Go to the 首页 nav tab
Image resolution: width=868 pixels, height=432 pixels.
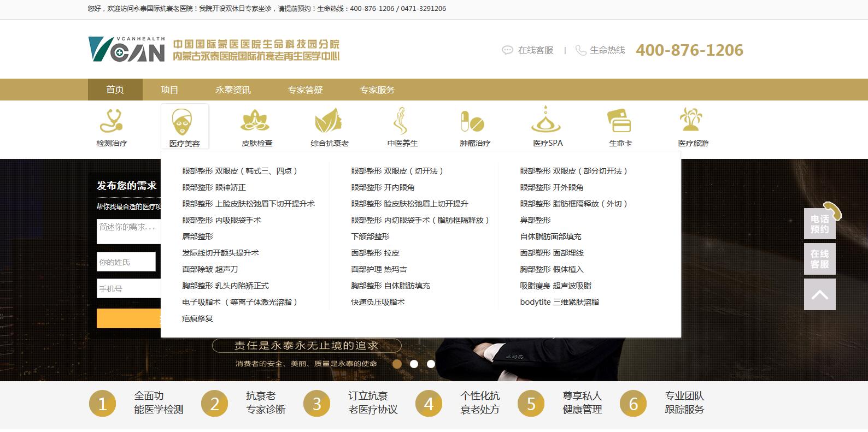point(115,90)
